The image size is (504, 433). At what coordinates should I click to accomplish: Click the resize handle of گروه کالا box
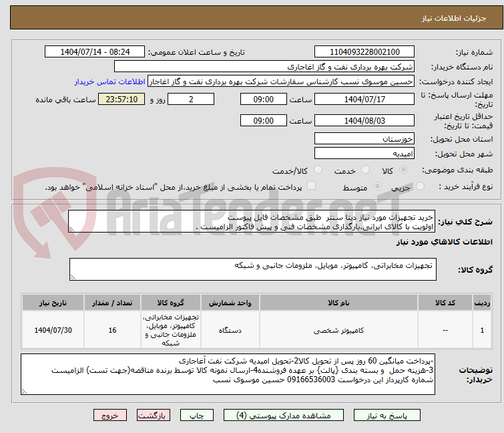tap(73, 277)
